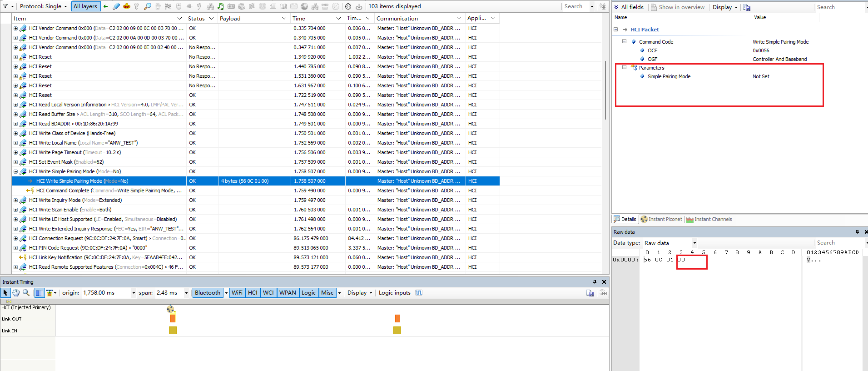Collapse the Parameters tree node
The image size is (868, 371).
[624, 67]
